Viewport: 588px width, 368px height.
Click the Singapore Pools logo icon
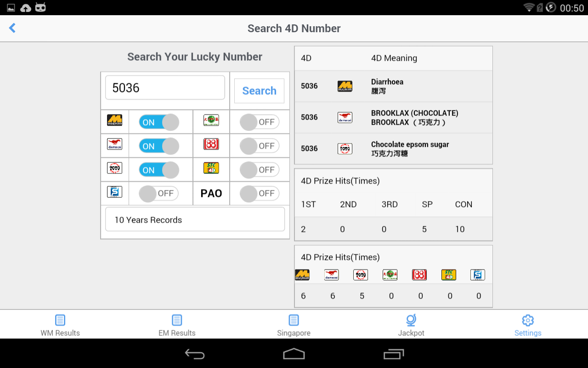click(x=114, y=192)
